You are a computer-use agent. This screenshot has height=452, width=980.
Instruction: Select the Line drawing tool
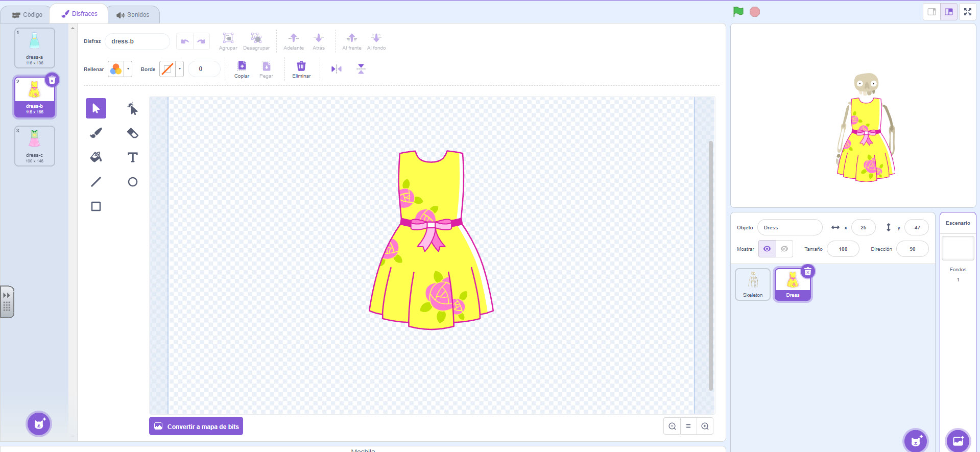pos(96,182)
